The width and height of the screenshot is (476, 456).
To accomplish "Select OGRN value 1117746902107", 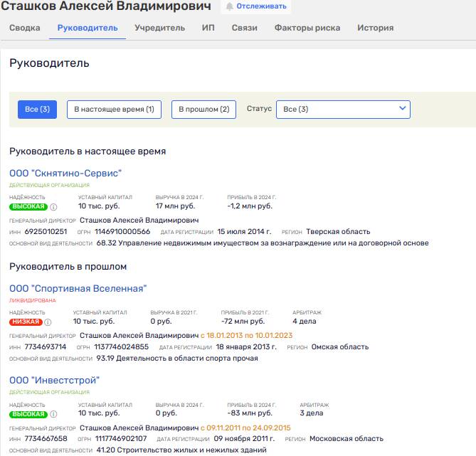I will point(121,439).
